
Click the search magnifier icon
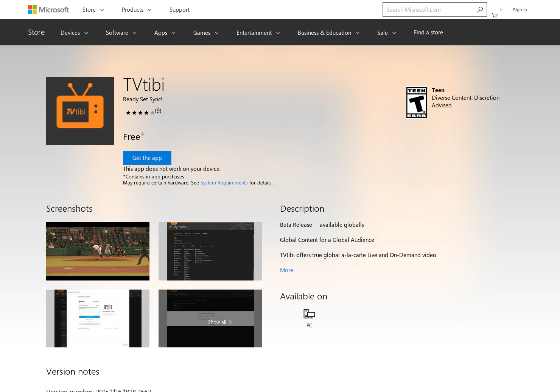point(479,9)
